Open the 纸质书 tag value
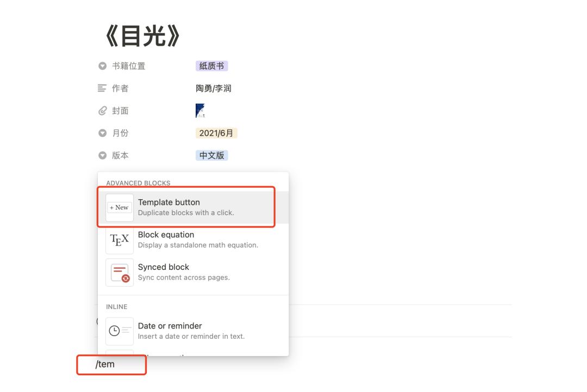This screenshot has height=392, width=587. click(x=212, y=66)
